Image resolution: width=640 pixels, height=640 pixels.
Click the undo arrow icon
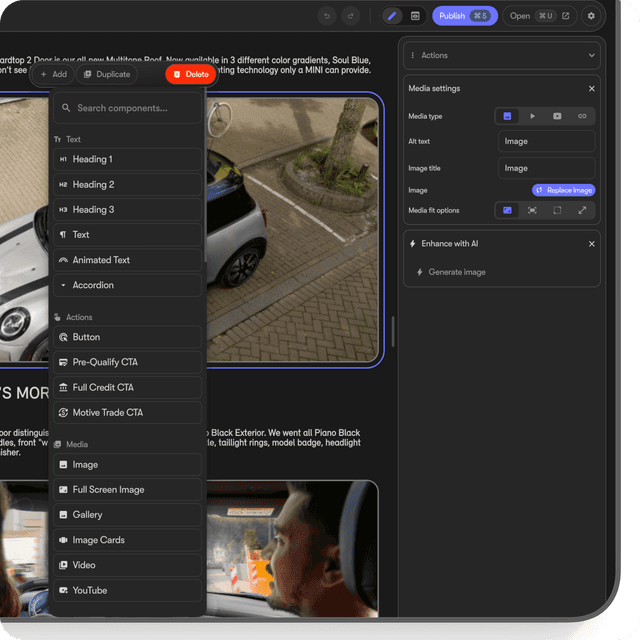327,16
